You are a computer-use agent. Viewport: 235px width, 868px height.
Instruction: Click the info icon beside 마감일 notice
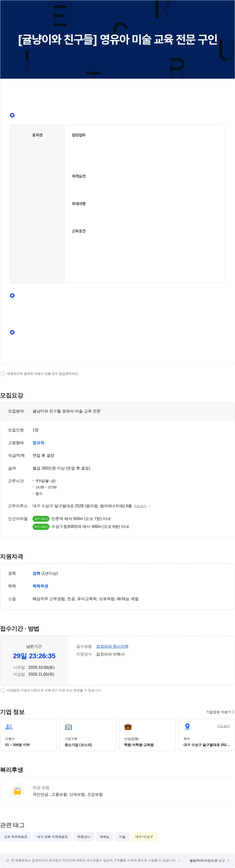pyautogui.click(x=3, y=690)
